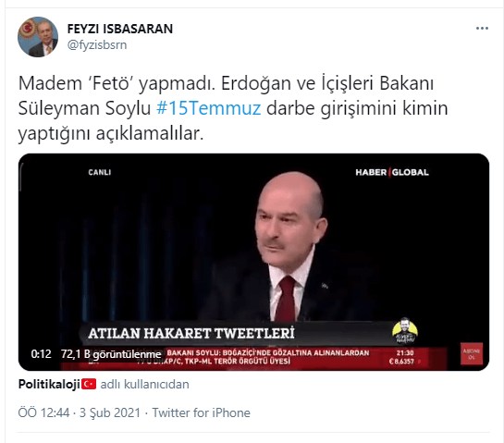Click the yellow circular show logo
Image resolution: width=504 pixels, height=443 pixels.
(x=405, y=330)
